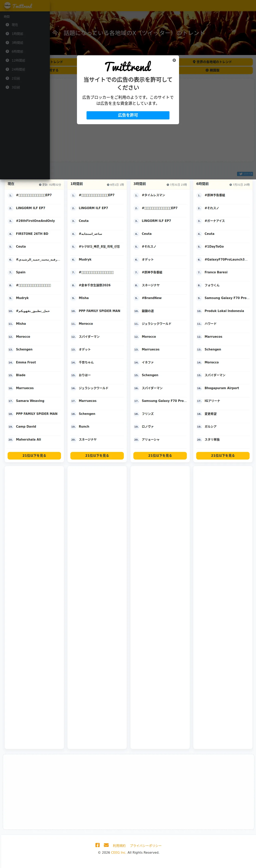This screenshot has width=256, height=868.
Task: Close the ad-blocker modal with the X icon
Action: point(174,60)
